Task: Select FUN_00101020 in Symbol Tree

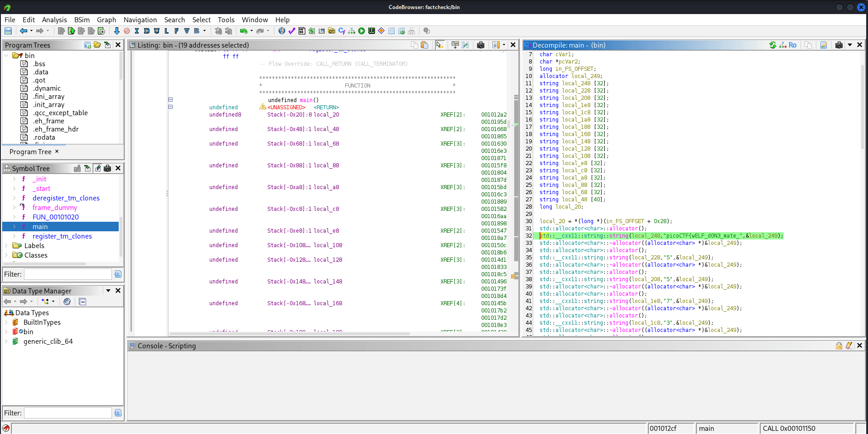Action: coord(56,217)
